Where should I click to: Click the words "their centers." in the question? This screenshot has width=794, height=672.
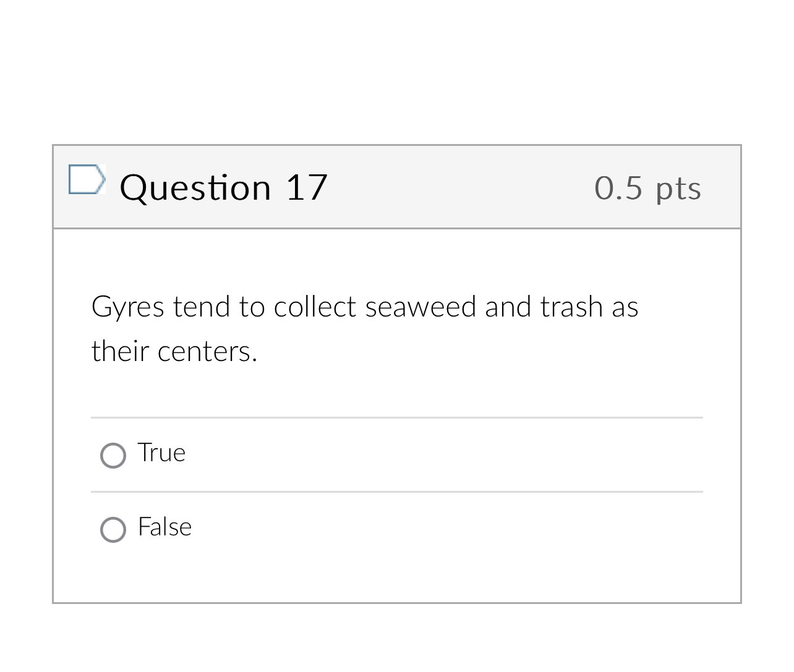click(174, 352)
